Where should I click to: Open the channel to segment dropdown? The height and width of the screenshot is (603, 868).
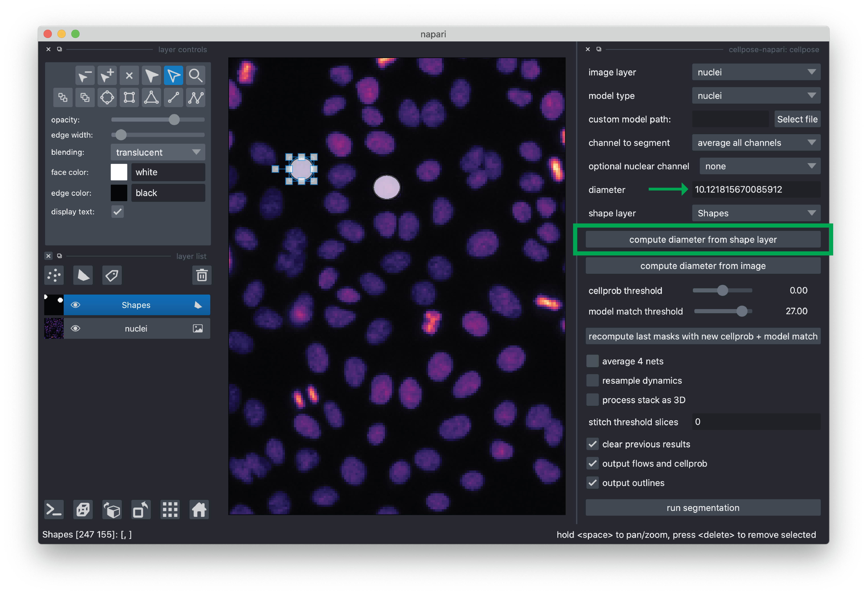point(756,143)
